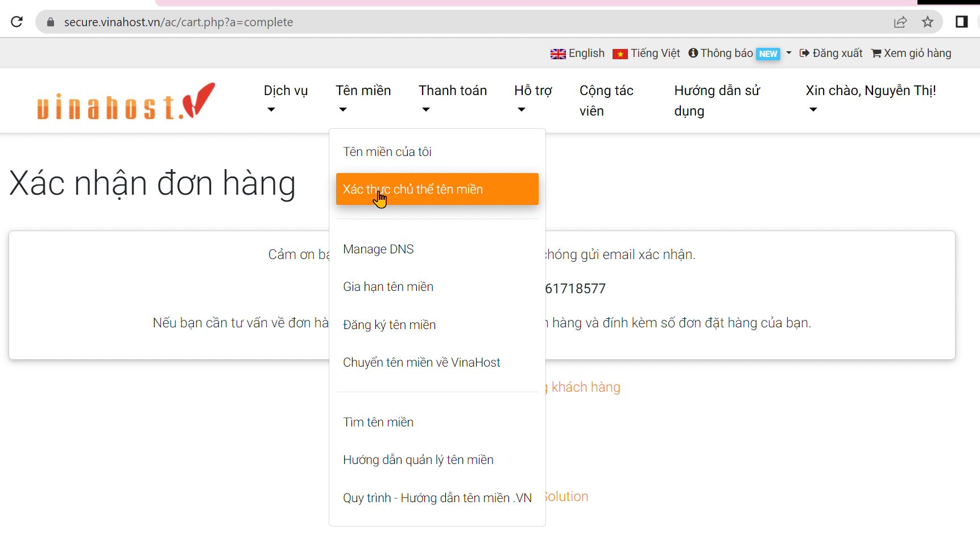The image size is (980, 534).
Task: Click the vinahost logo
Action: pyautogui.click(x=126, y=101)
